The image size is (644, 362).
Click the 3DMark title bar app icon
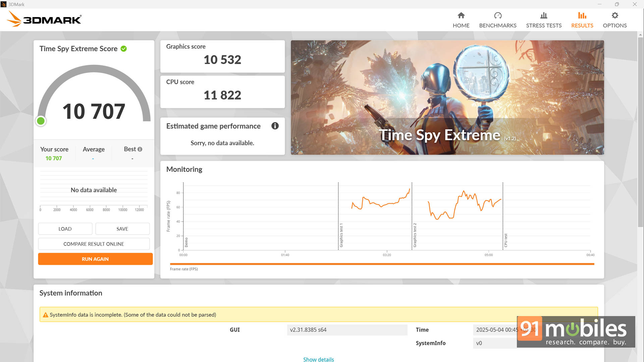[4, 4]
